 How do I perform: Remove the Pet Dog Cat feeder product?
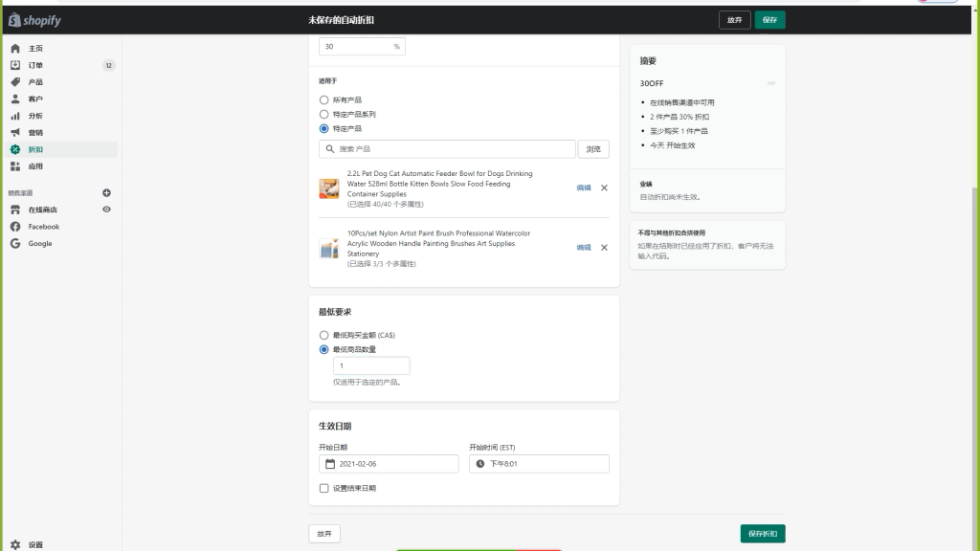pos(604,188)
